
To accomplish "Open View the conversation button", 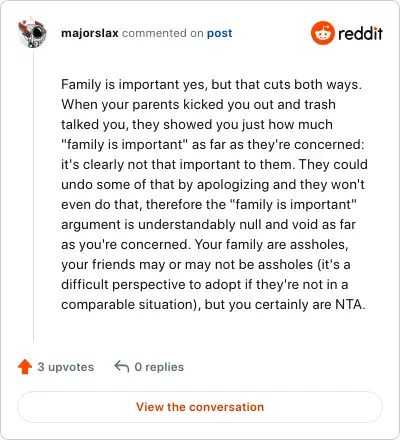I will point(200,407).
